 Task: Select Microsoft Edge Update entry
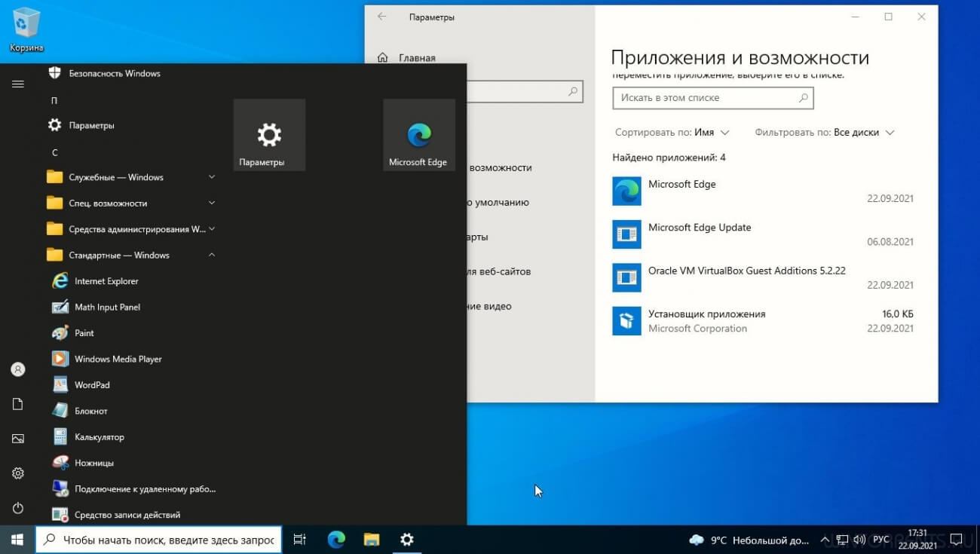(x=763, y=234)
